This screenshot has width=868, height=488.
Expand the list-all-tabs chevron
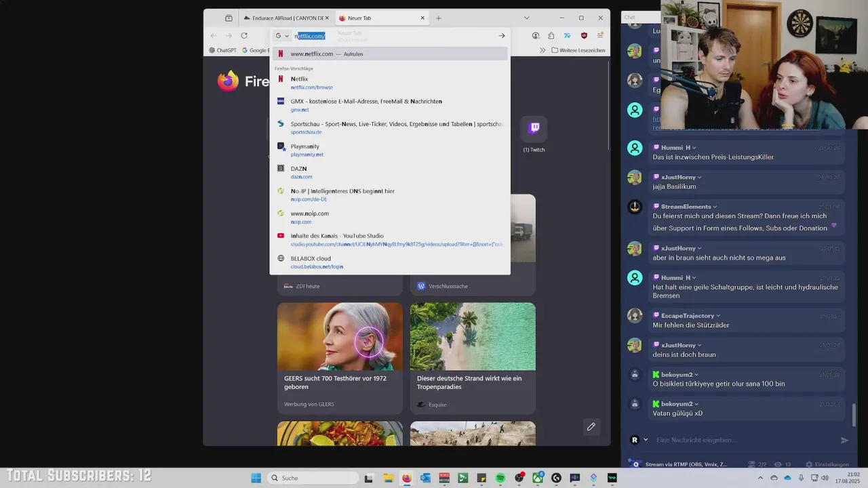(x=526, y=18)
